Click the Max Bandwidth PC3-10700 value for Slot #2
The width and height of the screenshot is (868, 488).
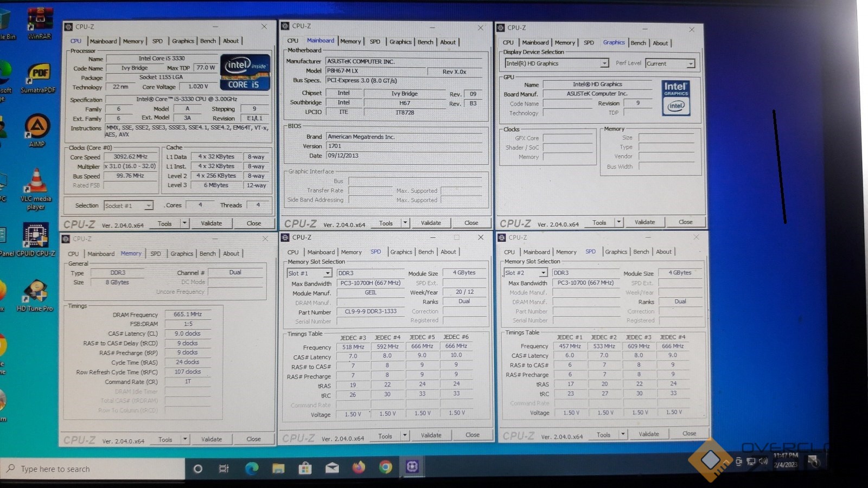(x=586, y=282)
